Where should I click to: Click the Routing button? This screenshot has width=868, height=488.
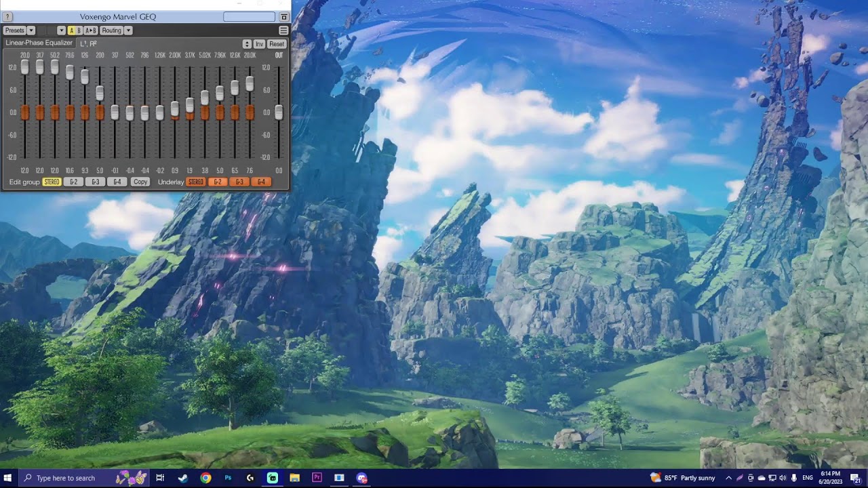tap(111, 30)
